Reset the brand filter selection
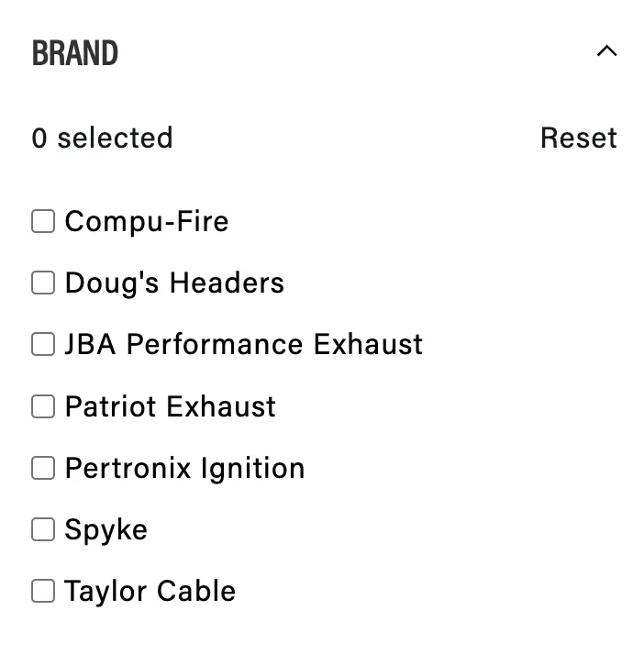The width and height of the screenshot is (644, 655). point(578,138)
